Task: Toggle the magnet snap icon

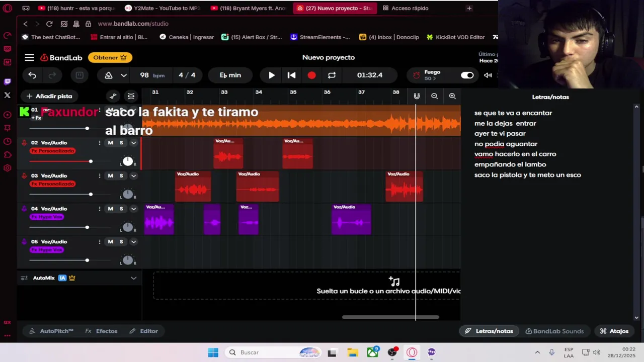Action: coord(417,96)
